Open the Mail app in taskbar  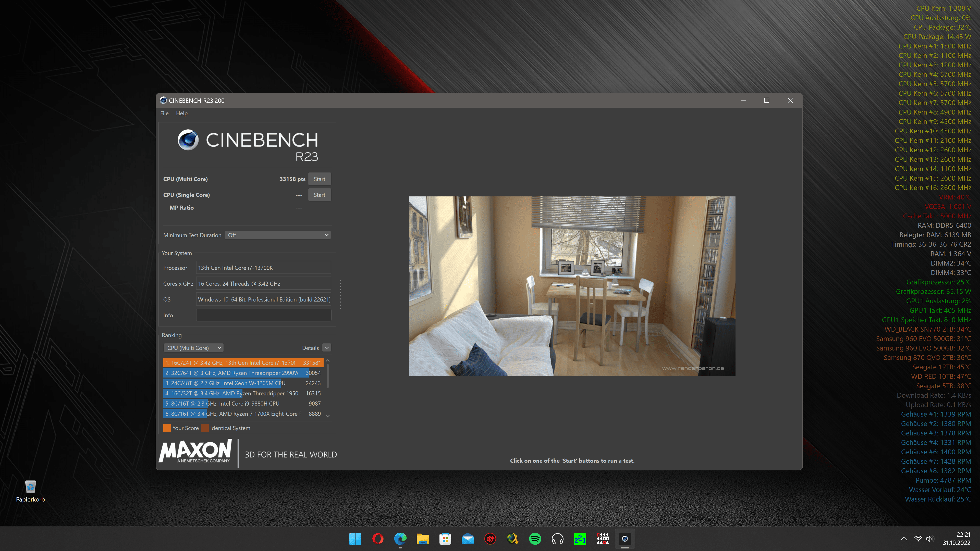(468, 539)
